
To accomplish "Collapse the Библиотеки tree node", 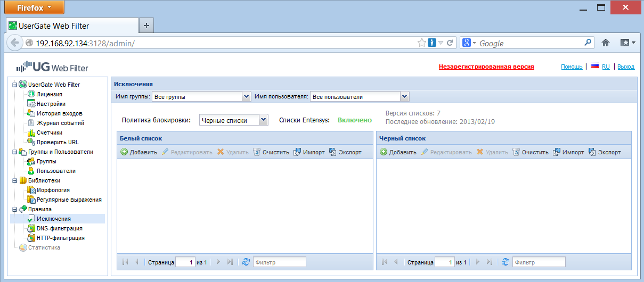I will pos(15,180).
